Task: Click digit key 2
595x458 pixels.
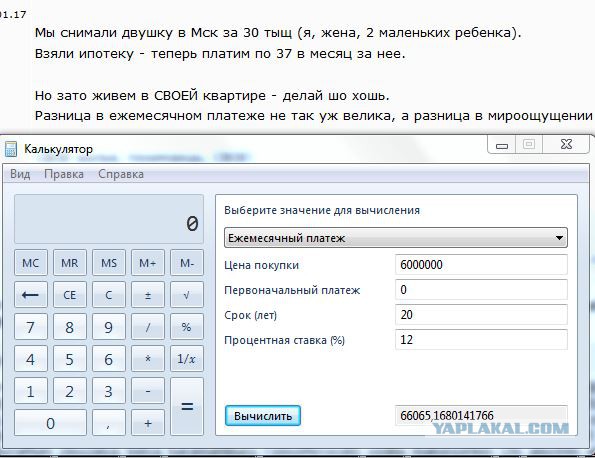Action: pyautogui.click(x=70, y=391)
